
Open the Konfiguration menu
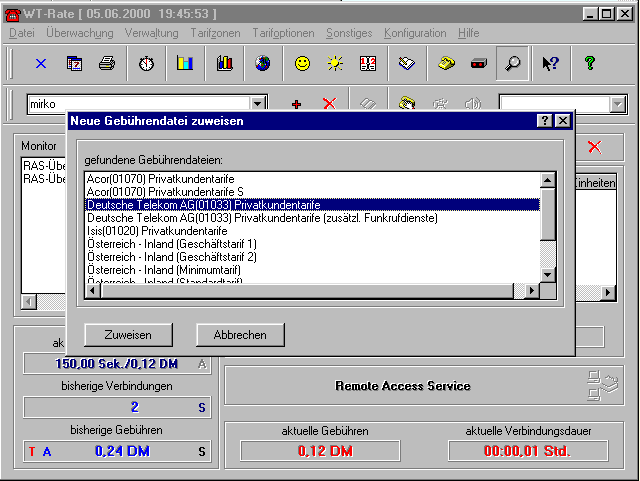(415, 33)
